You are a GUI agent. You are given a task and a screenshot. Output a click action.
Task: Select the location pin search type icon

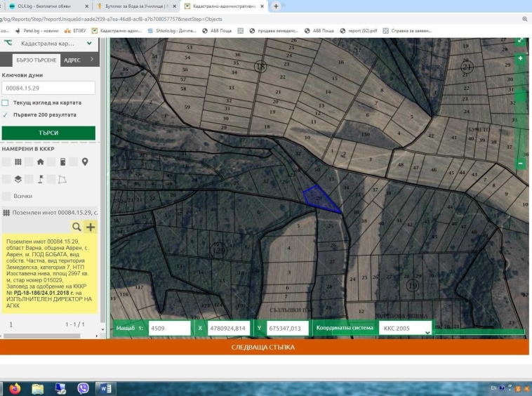point(85,162)
